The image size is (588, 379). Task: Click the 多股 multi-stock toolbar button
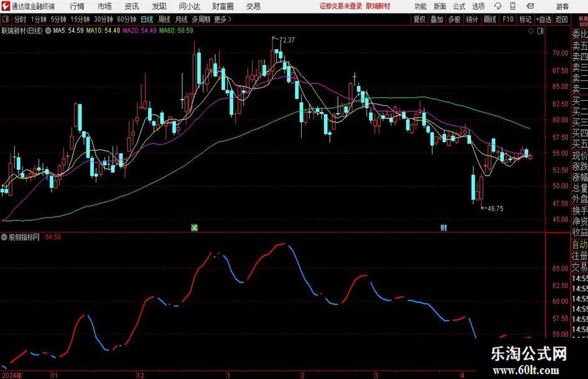pyautogui.click(x=454, y=19)
